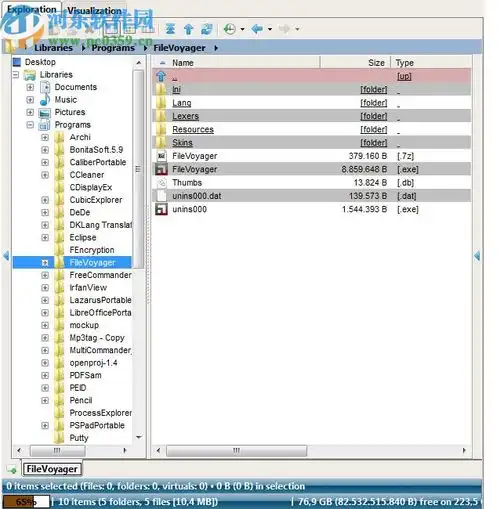Click the 65% disk usage bar
Screen dimensions: 500x509
tap(26, 502)
